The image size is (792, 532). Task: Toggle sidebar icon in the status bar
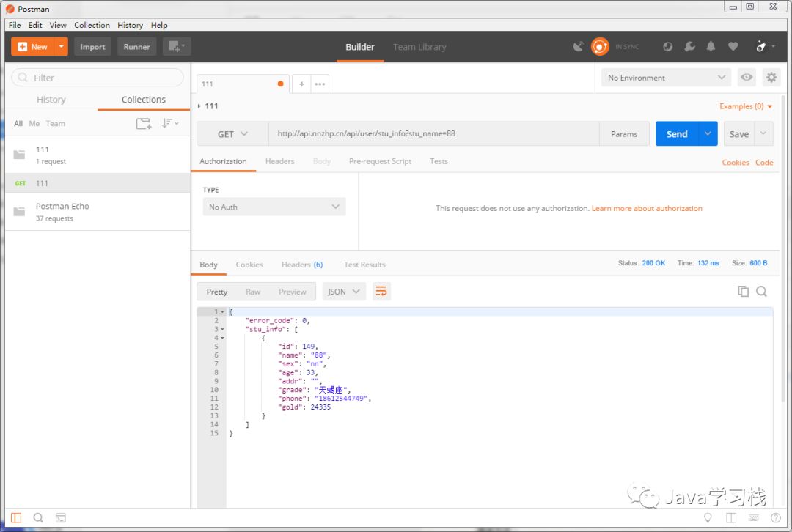16,518
